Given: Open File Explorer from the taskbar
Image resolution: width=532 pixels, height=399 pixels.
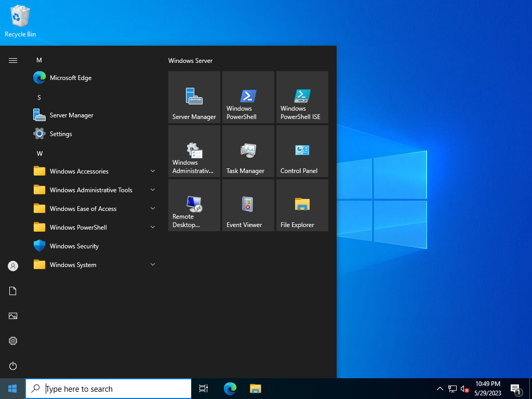Looking at the screenshot, I should [x=256, y=389].
